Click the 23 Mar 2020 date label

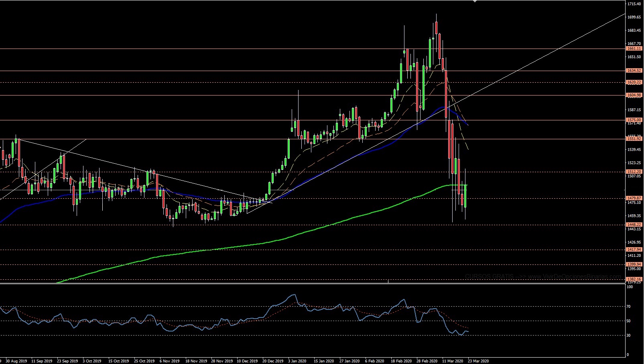[x=479, y=361]
